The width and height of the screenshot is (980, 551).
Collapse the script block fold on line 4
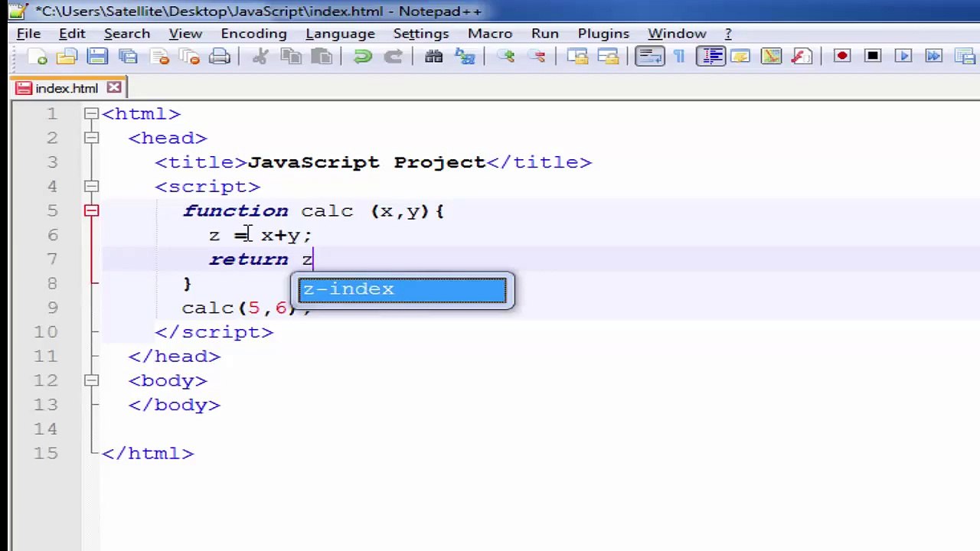(91, 187)
